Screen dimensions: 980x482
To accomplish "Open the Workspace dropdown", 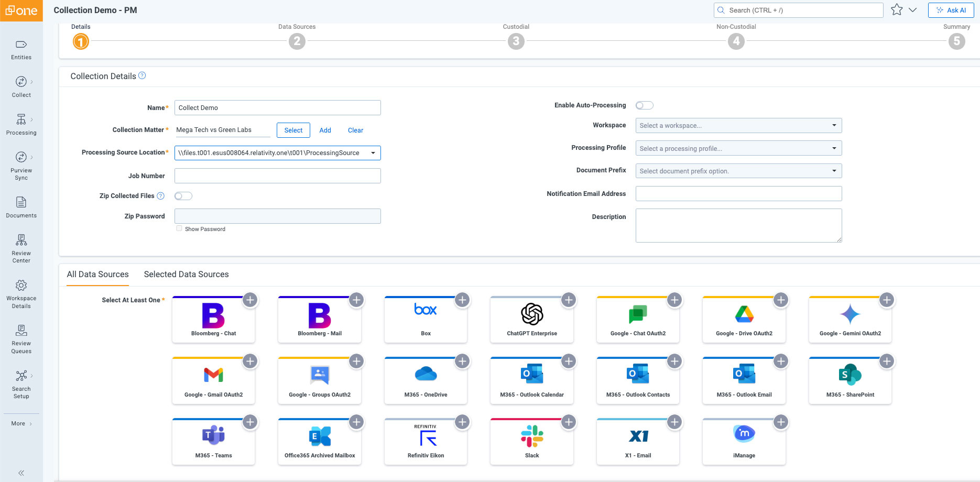I will tap(738, 126).
